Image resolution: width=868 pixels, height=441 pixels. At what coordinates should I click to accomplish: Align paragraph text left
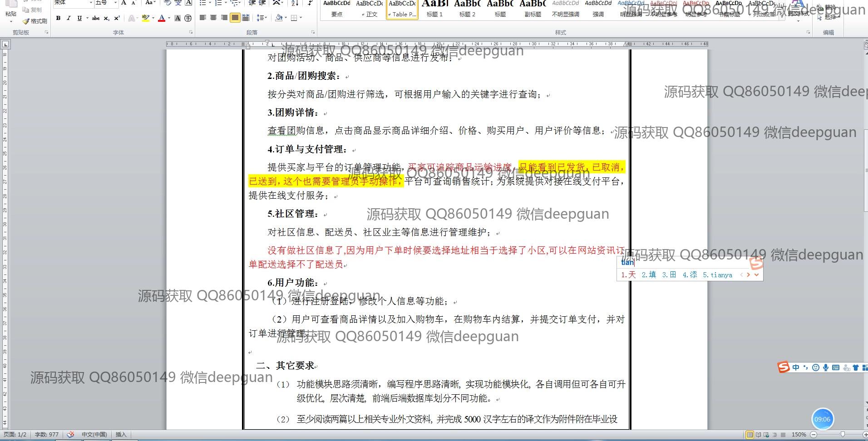tap(202, 18)
